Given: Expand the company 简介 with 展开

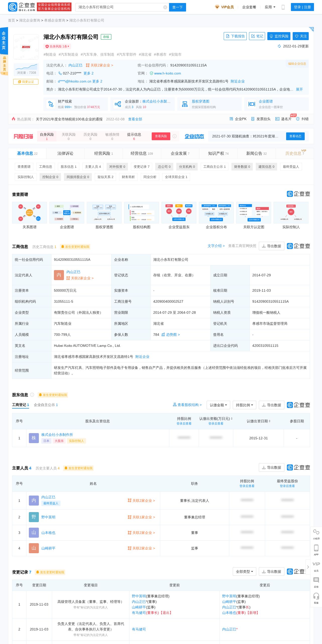Looking at the screenshot, I should [x=299, y=89].
